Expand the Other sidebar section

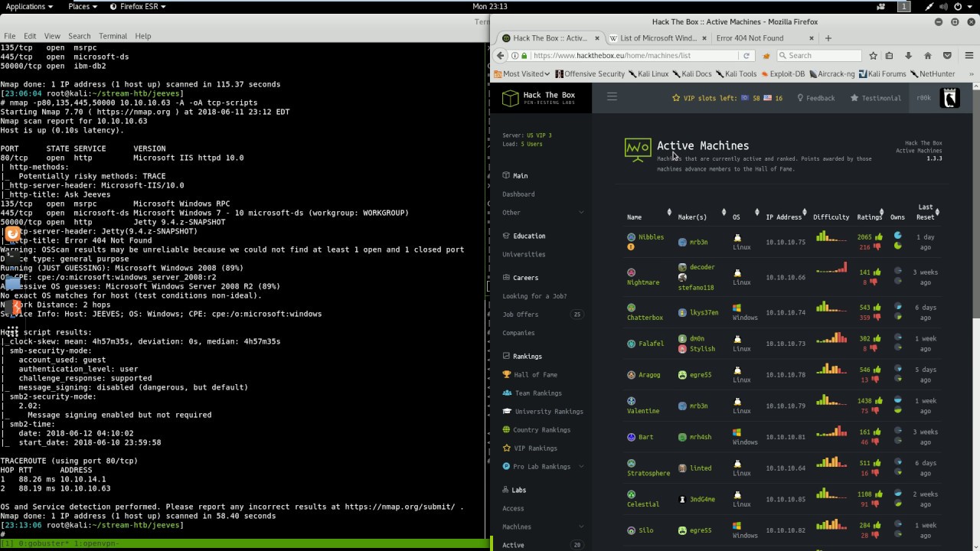pyautogui.click(x=542, y=213)
